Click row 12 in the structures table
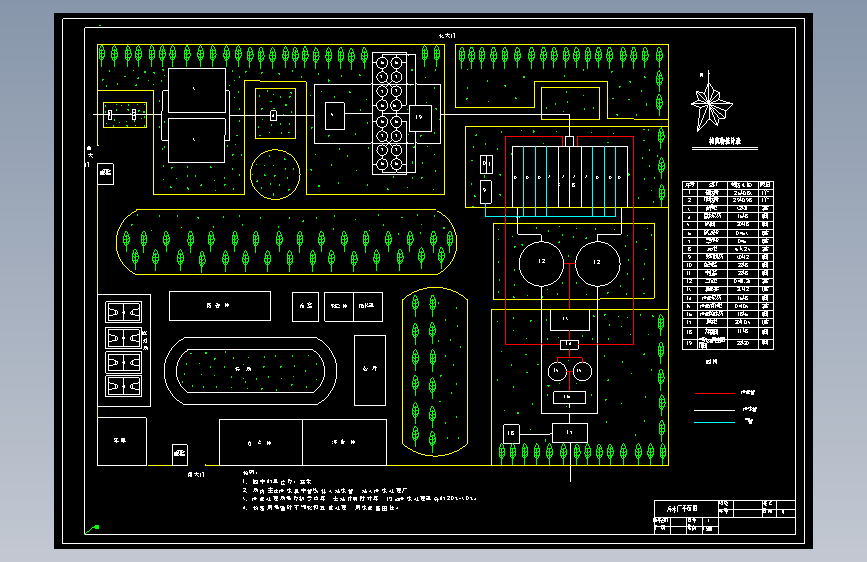Image resolution: width=867 pixels, height=562 pixels. click(728, 282)
